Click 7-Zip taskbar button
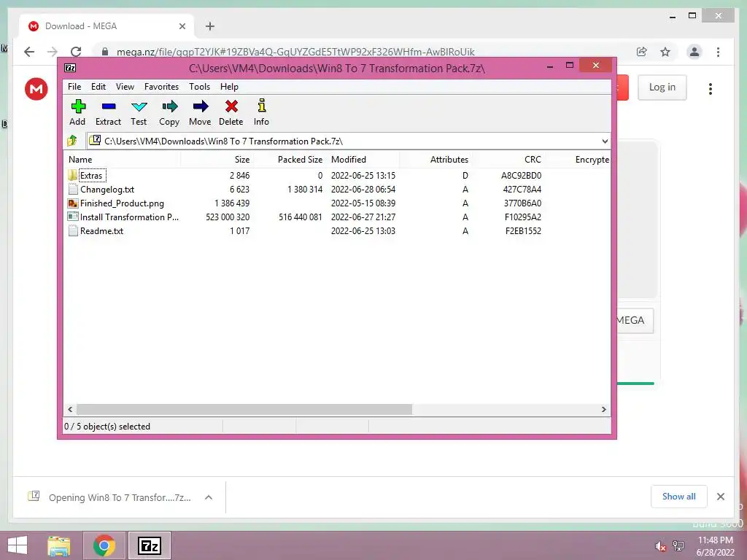The height and width of the screenshot is (560, 747). (149, 545)
